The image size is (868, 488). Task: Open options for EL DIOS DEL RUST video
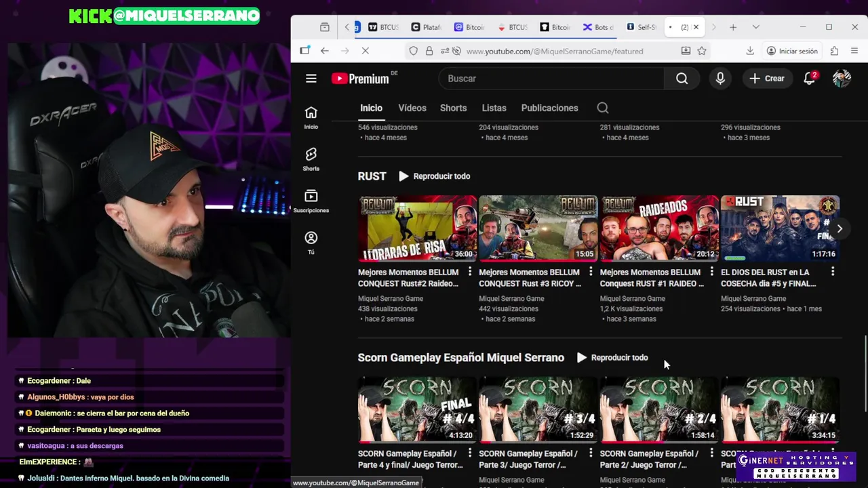833,272
